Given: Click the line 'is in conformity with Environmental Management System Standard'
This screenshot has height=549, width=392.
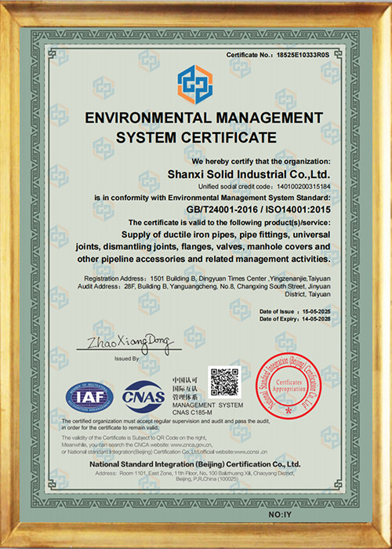Looking at the screenshot, I should click(212, 198).
